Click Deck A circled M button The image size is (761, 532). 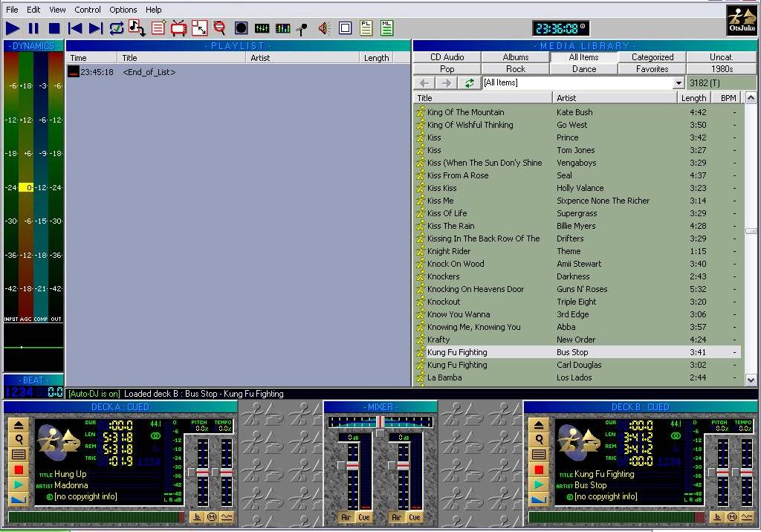tap(212, 517)
